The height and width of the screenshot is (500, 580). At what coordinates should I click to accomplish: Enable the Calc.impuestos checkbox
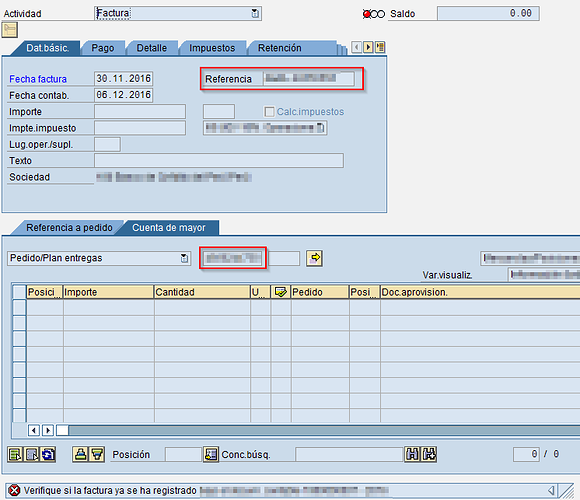click(x=269, y=111)
